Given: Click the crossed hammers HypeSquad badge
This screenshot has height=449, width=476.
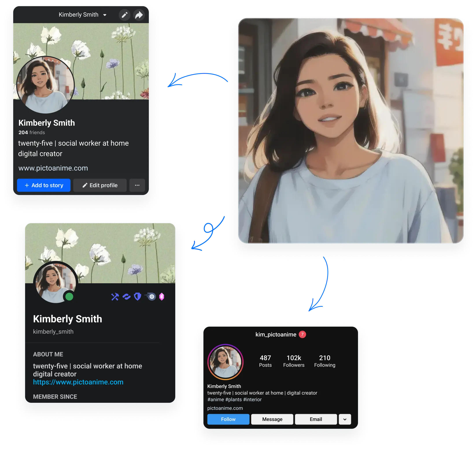Looking at the screenshot, I should click(x=115, y=297).
